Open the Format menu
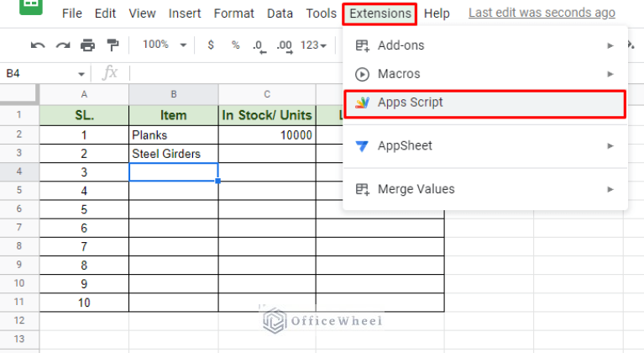The height and width of the screenshot is (353, 644). (234, 13)
